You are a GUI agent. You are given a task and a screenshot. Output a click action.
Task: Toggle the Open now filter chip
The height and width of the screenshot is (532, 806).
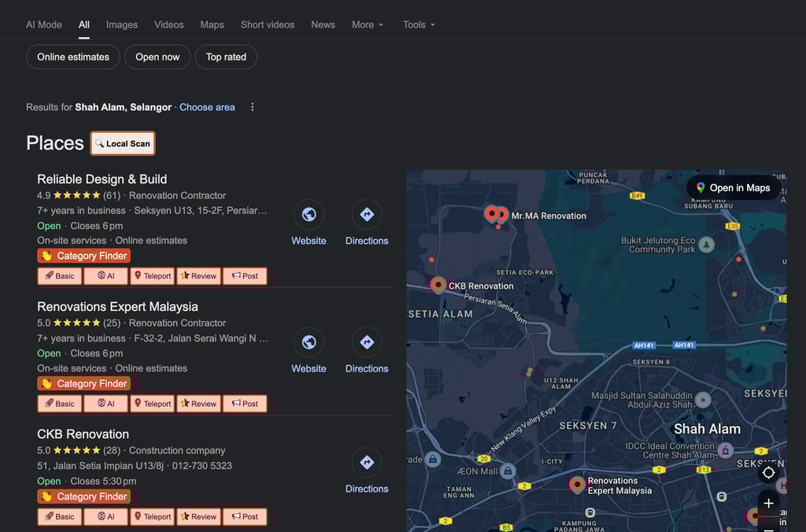coord(157,57)
